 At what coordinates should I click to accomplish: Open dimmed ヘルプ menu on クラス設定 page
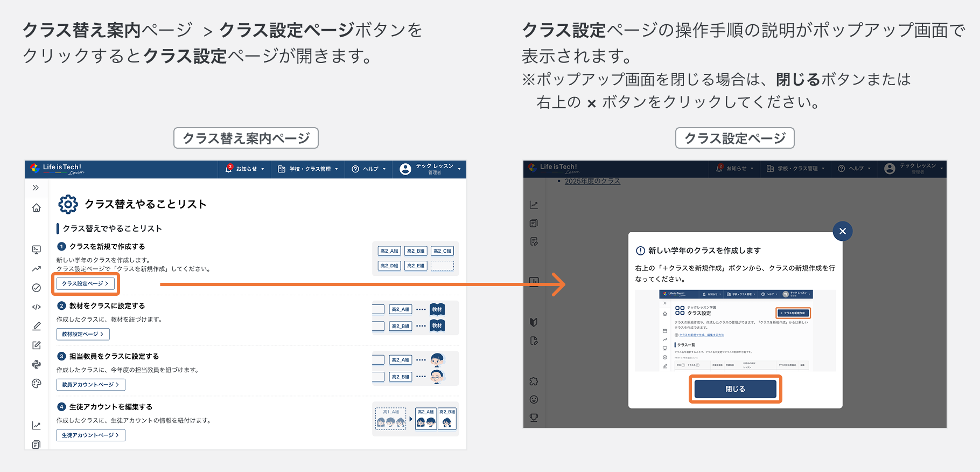tap(855, 168)
